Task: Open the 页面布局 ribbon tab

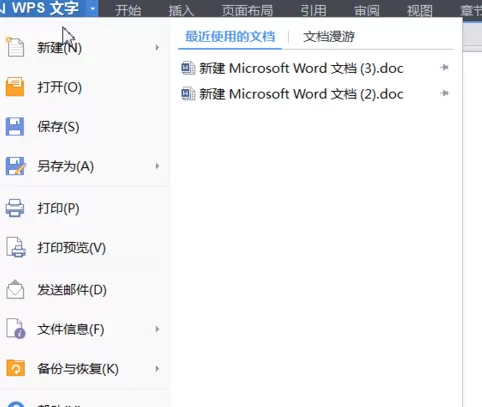Action: (247, 10)
